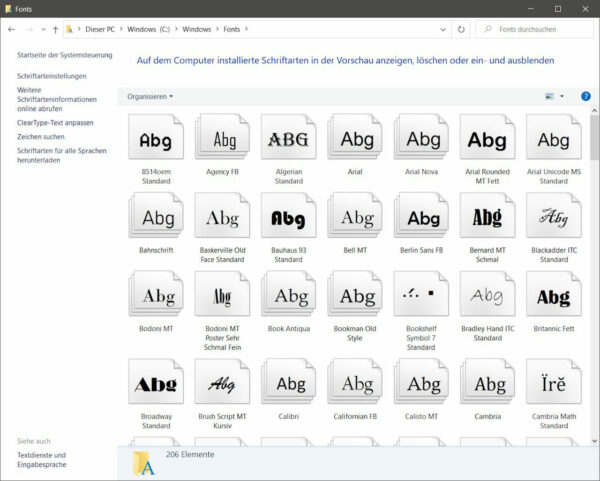Open Schriftarteinstellungen link
Screen dimensions: 600x481
click(x=52, y=76)
